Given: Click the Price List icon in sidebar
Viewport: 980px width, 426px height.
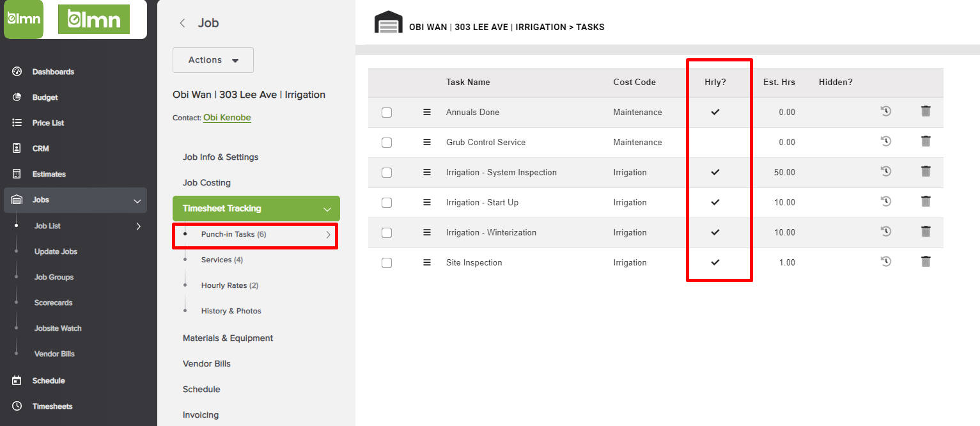Looking at the screenshot, I should click(x=17, y=123).
